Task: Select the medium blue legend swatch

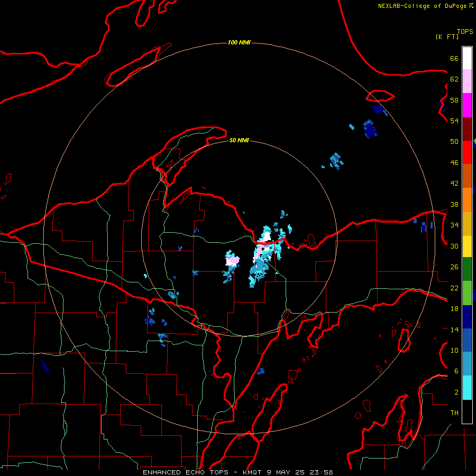Action: coord(467,340)
